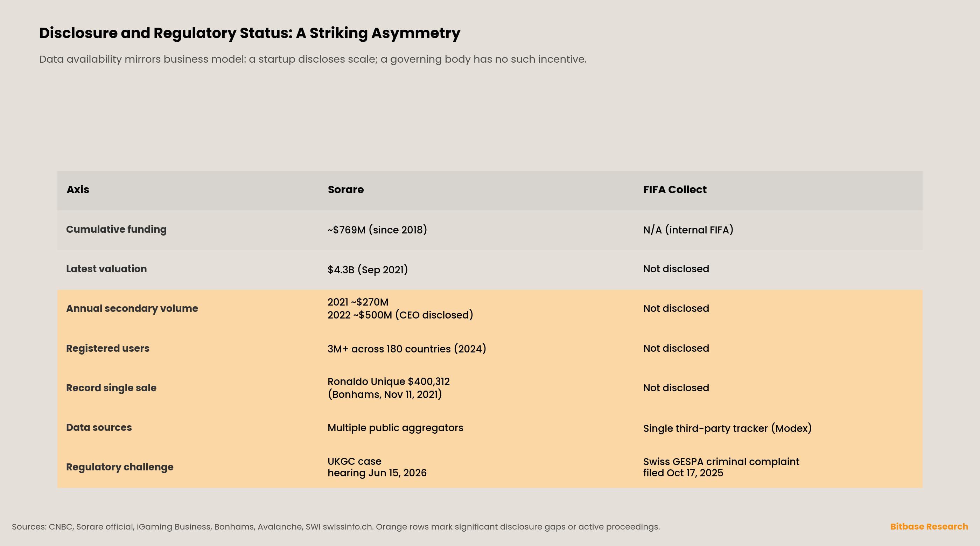Viewport: 980px width, 546px height.
Task: Select the subtitle beginning 'Data availability mirrors'
Action: (313, 59)
